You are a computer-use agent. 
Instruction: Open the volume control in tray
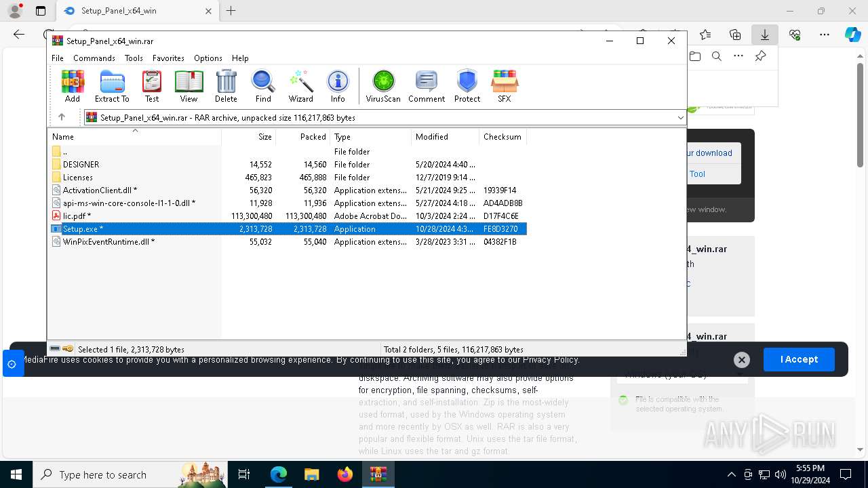pyautogui.click(x=780, y=474)
